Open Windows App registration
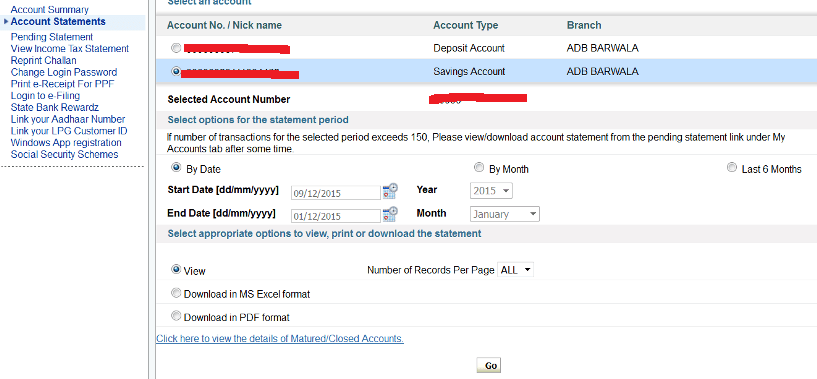This screenshot has height=379, width=817. (x=66, y=142)
